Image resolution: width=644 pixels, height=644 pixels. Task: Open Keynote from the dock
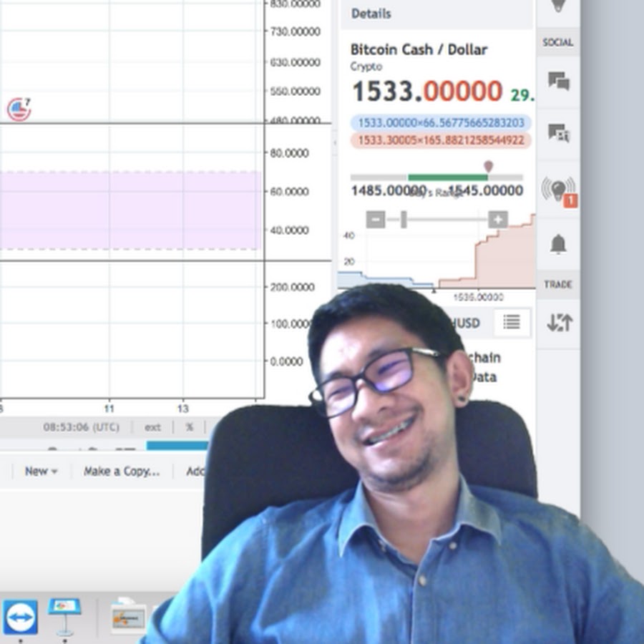coord(64,614)
